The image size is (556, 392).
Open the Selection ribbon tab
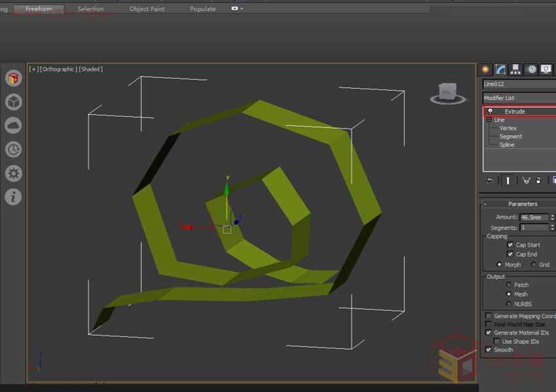pos(91,9)
